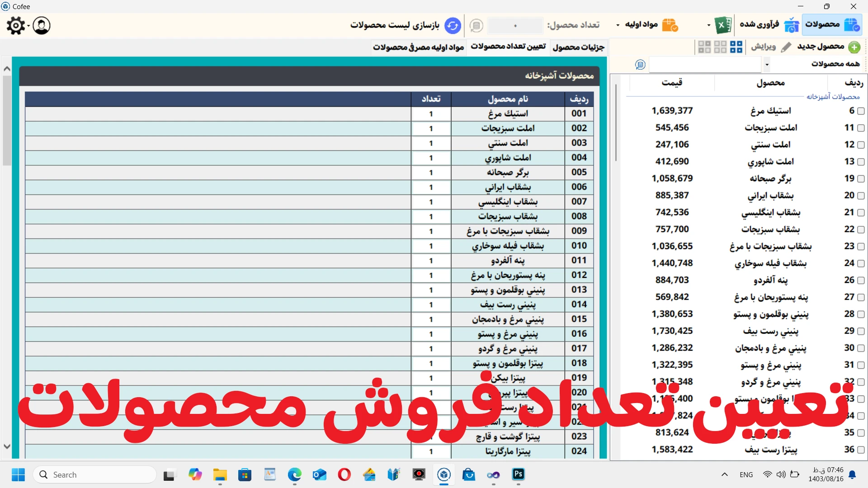Click the pencil edit icon
868x488 pixels.
[786, 47]
